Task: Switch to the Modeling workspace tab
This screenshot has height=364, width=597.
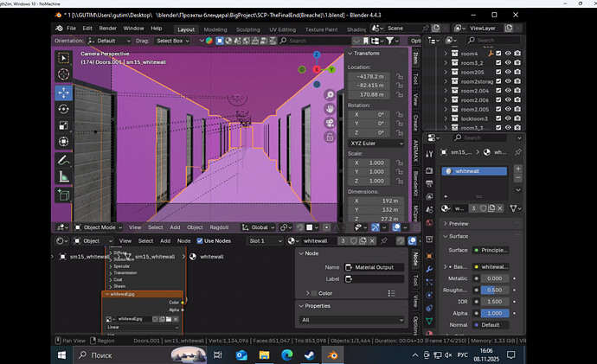Action: tap(215, 29)
